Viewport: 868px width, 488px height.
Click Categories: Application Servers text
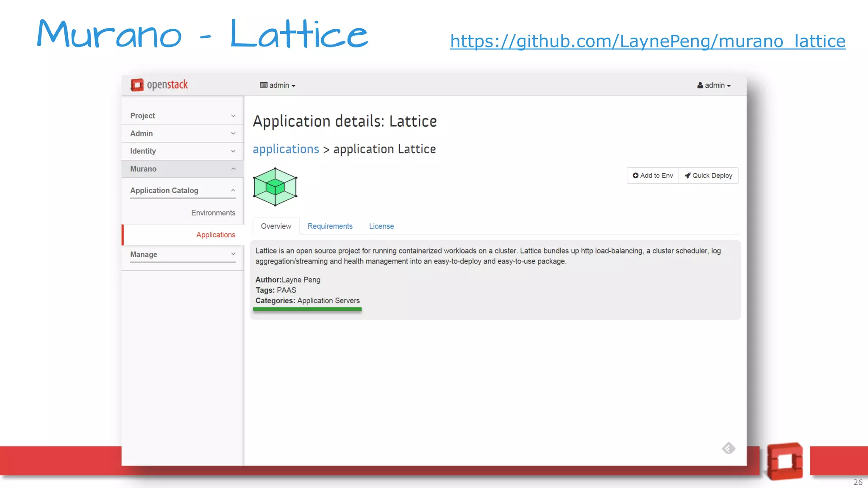307,301
